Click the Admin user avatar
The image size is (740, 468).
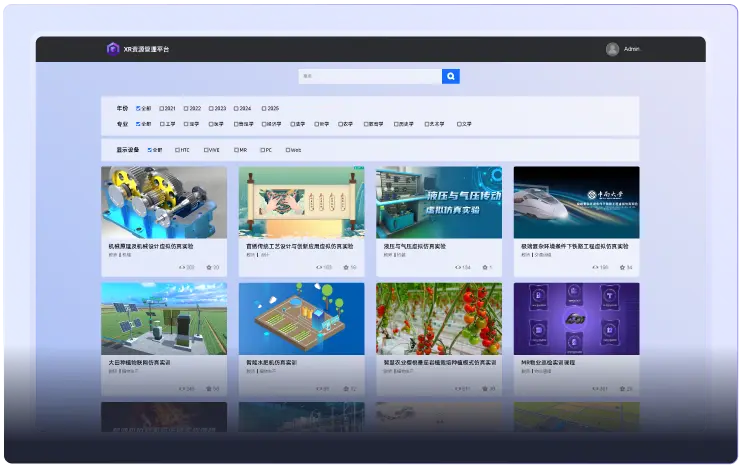tap(612, 49)
